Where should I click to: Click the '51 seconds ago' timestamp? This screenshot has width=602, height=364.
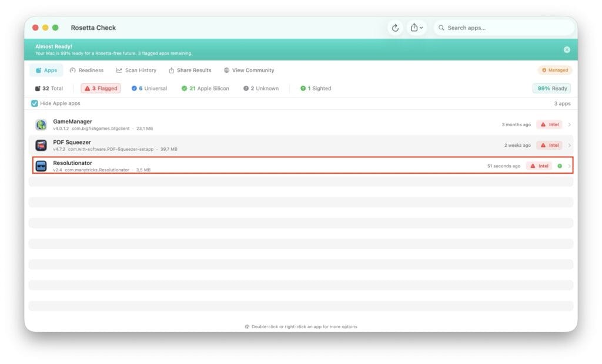coord(504,166)
